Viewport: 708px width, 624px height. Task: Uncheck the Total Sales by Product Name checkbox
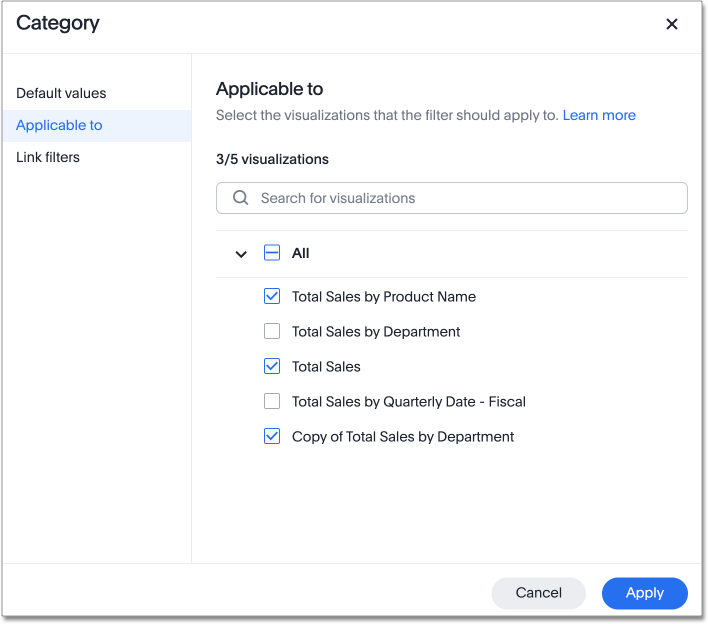tap(272, 296)
